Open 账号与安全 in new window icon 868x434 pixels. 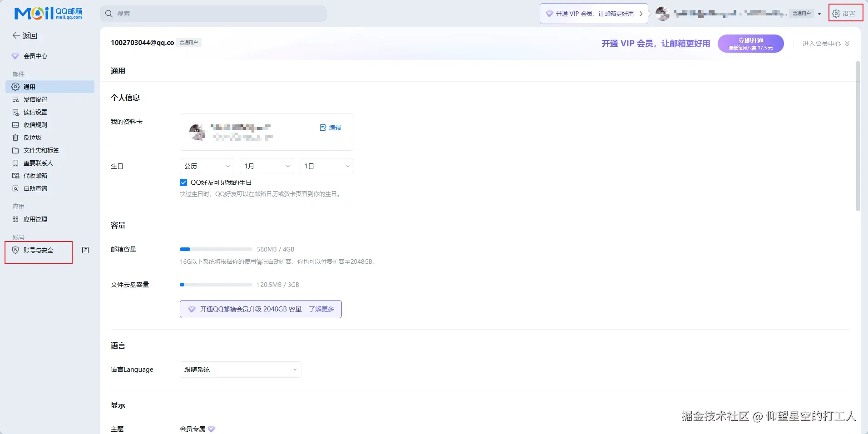point(85,250)
